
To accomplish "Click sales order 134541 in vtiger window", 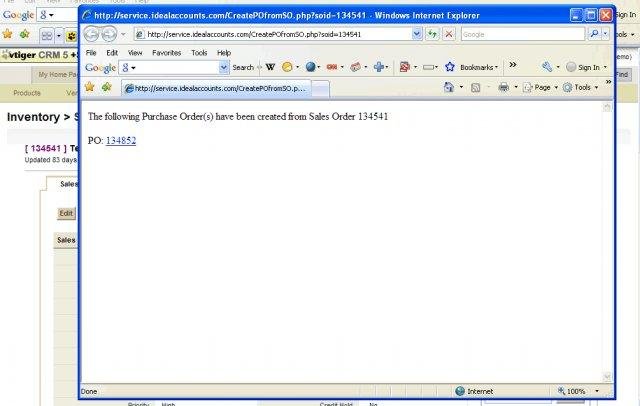I will pyautogui.click(x=46, y=149).
